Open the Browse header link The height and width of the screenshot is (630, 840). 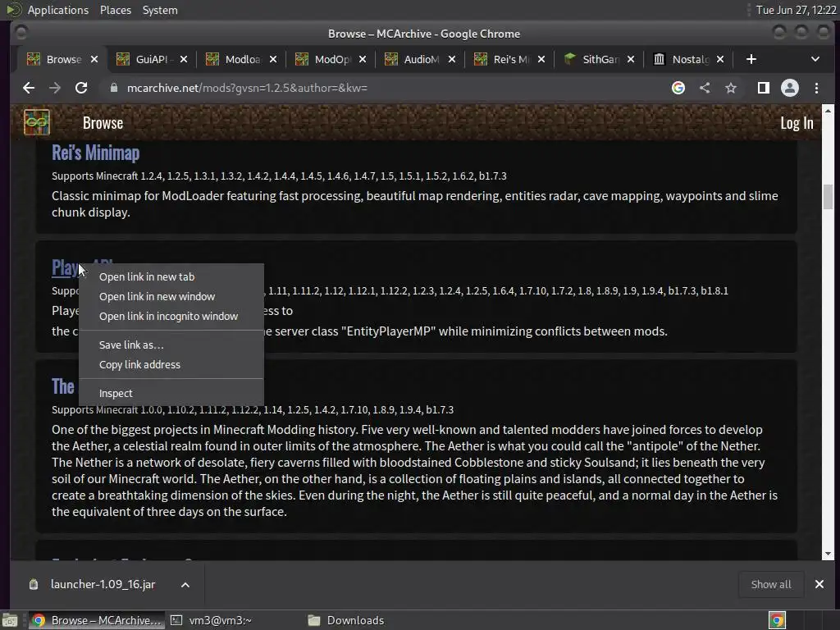pyautogui.click(x=103, y=123)
